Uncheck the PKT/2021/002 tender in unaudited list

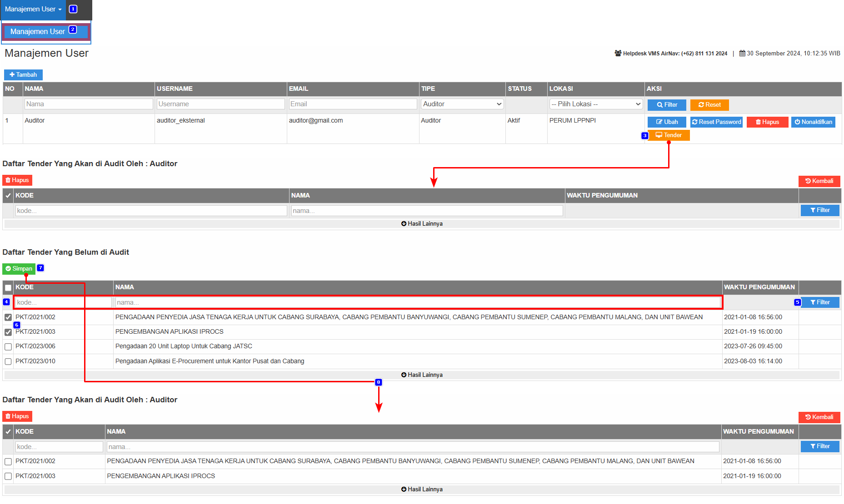pyautogui.click(x=8, y=317)
